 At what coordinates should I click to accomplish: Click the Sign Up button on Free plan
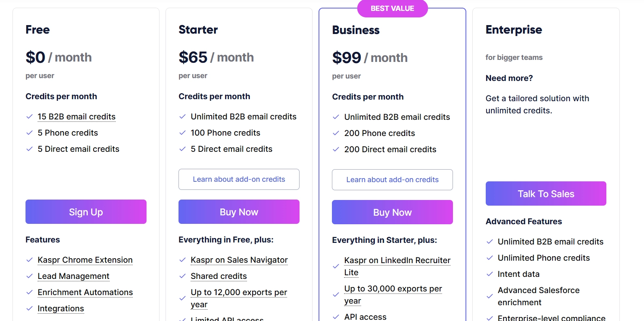click(x=86, y=212)
